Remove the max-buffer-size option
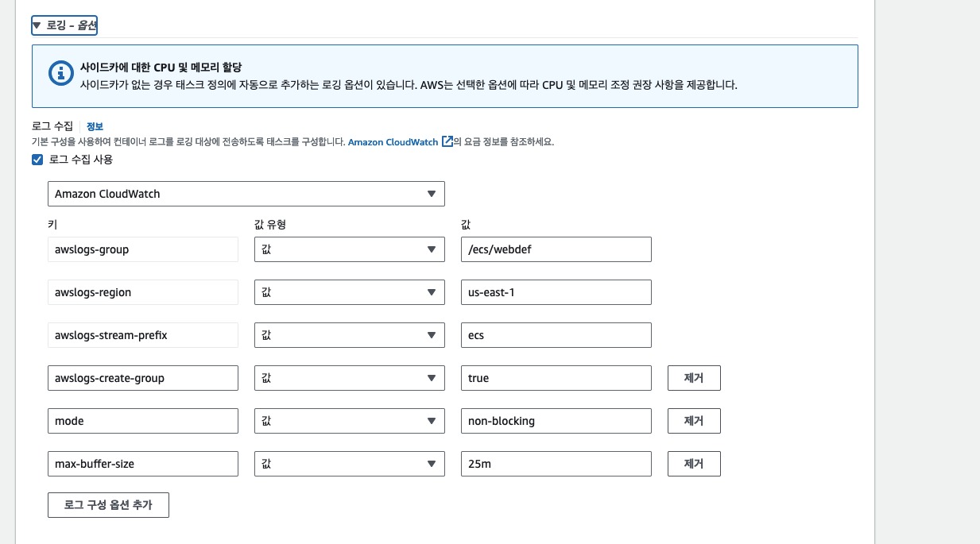 pyautogui.click(x=694, y=464)
